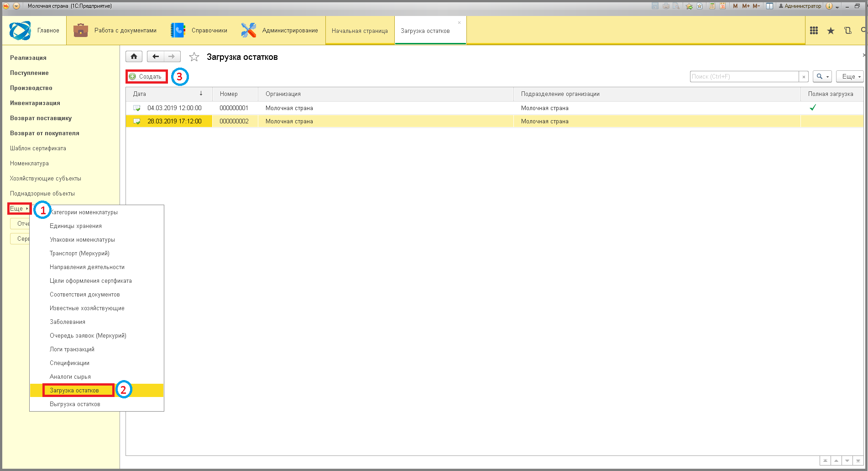The image size is (868, 471).
Task: Choose Логи транзакций in popup menu
Action: (x=72, y=349)
